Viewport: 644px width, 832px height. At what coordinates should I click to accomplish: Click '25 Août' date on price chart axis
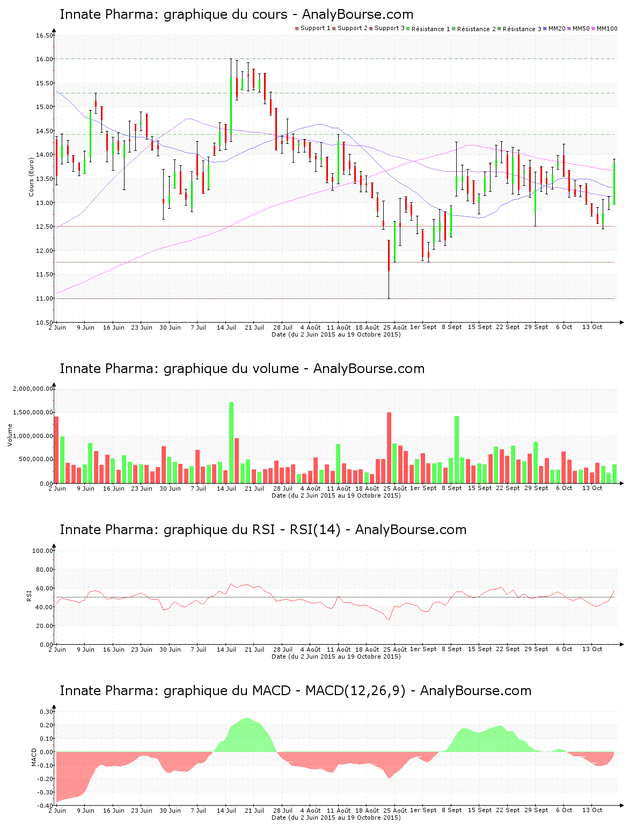coord(396,327)
